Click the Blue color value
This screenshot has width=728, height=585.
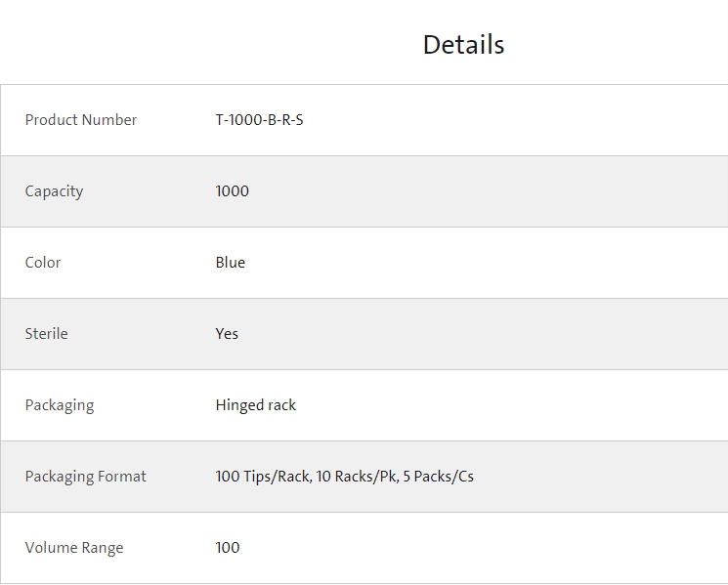coord(231,263)
